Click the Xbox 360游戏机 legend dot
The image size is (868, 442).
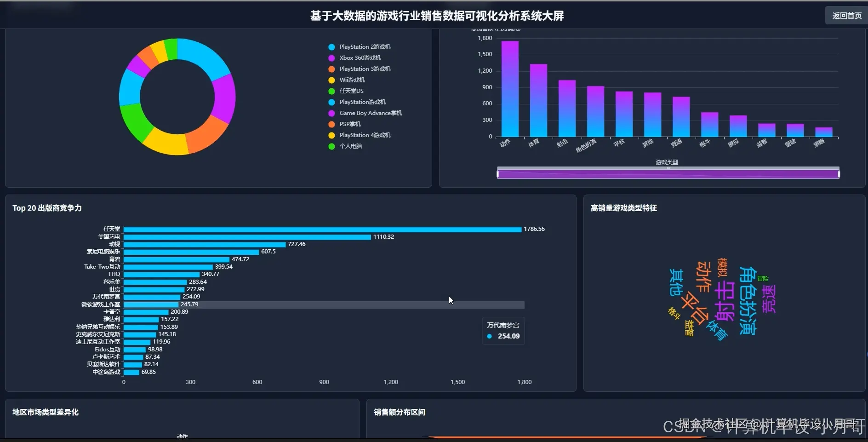coord(331,57)
